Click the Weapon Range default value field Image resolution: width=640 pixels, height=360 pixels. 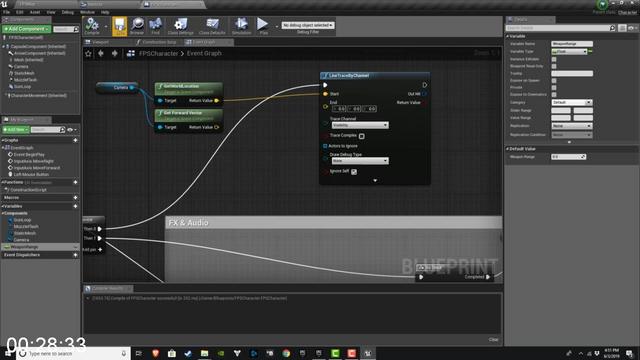coord(569,157)
